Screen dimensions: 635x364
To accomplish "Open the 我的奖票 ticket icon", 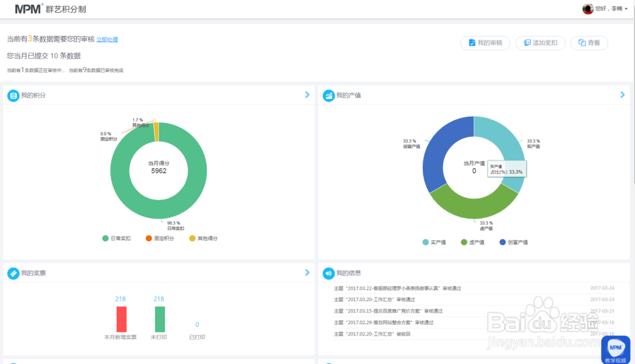I will tap(13, 273).
